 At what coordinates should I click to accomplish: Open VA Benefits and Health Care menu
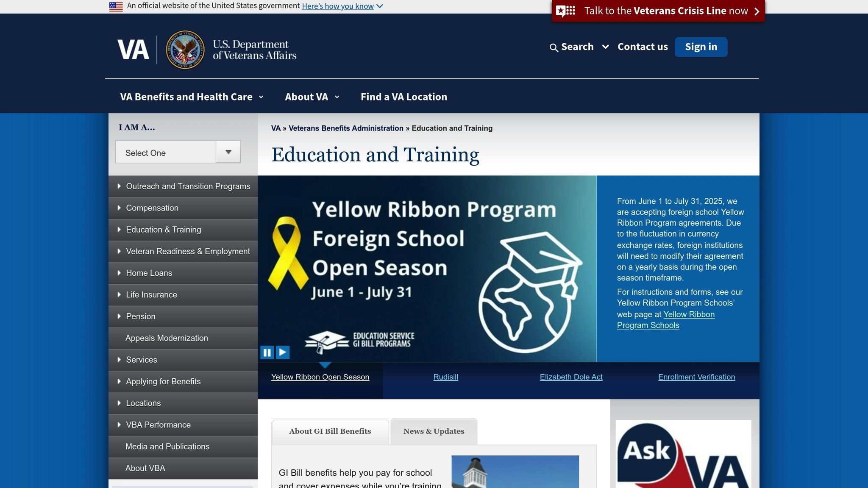point(192,97)
